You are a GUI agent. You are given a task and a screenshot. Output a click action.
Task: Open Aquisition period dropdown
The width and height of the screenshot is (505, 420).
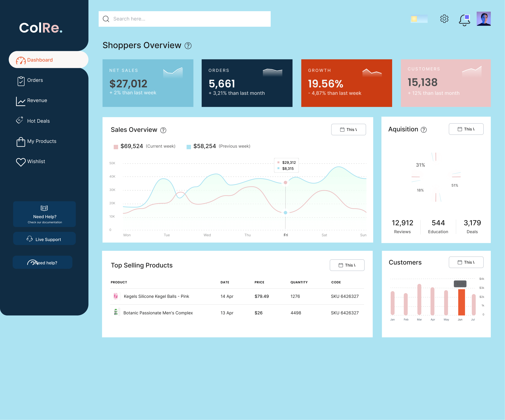466,129
